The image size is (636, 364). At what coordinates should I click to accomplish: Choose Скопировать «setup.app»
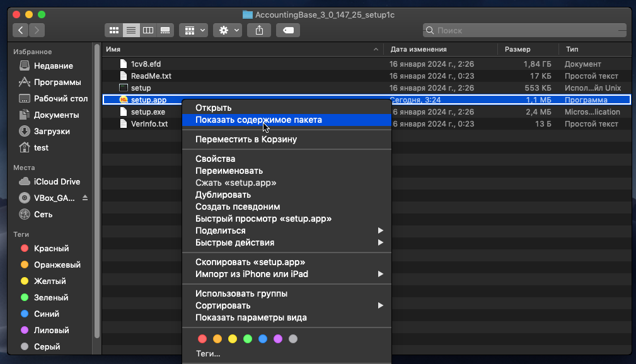287,262
